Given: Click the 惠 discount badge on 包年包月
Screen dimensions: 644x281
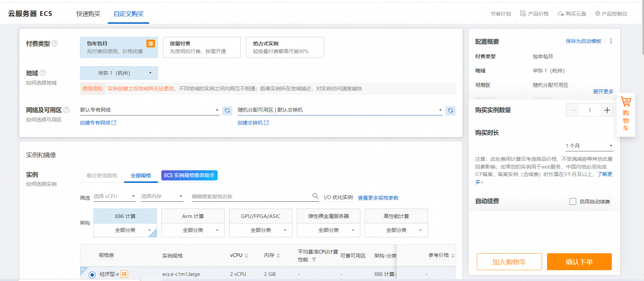Looking at the screenshot, I should pyautogui.click(x=150, y=43).
